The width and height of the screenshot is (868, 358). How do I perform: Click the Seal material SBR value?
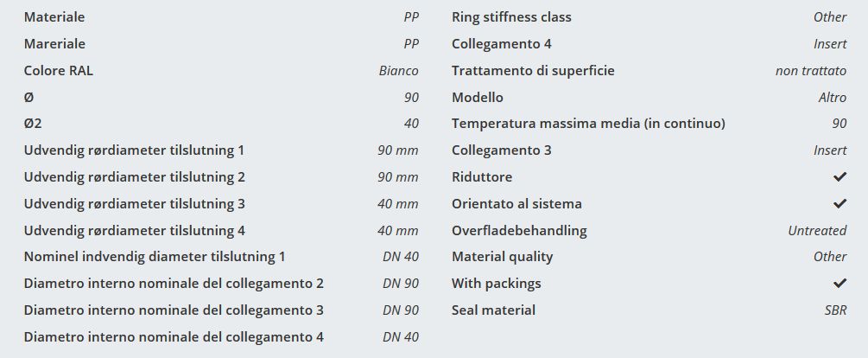point(833,310)
